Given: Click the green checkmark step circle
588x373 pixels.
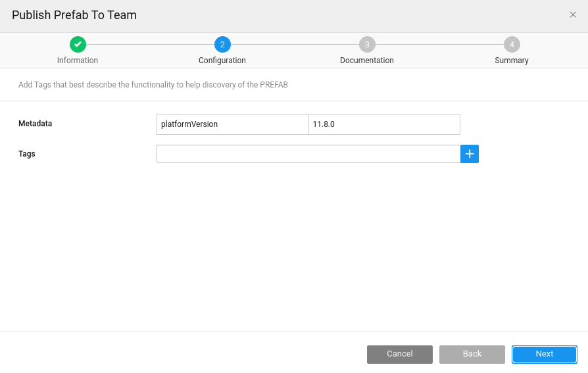Looking at the screenshot, I should (78, 44).
